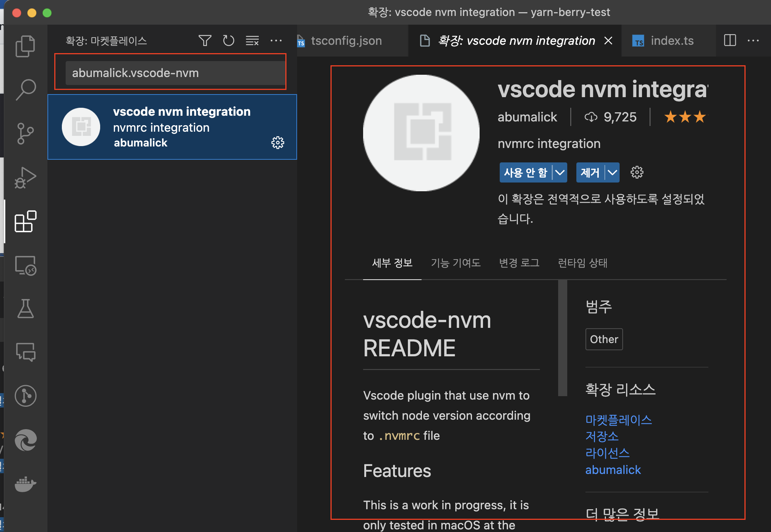The height and width of the screenshot is (532, 771).
Task: Click the 사용 안 함 disable button
Action: [526, 173]
